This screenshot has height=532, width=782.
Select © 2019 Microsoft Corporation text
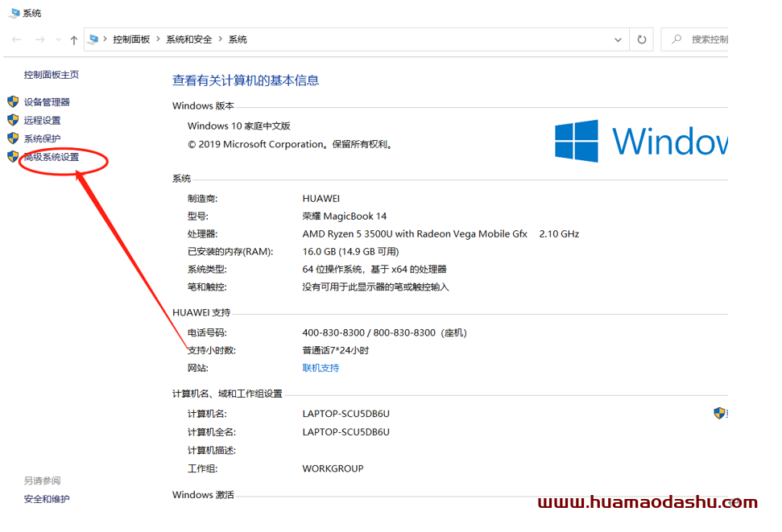(256, 145)
